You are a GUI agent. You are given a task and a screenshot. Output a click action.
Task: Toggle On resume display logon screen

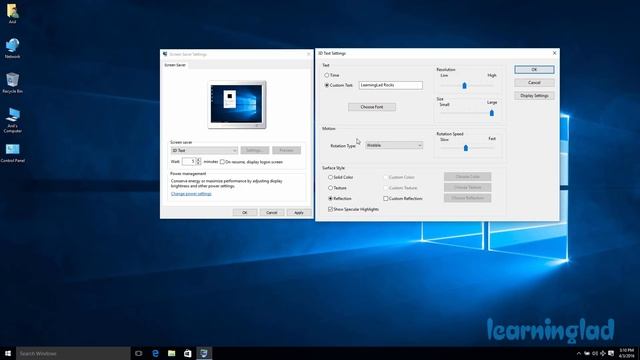point(222,162)
